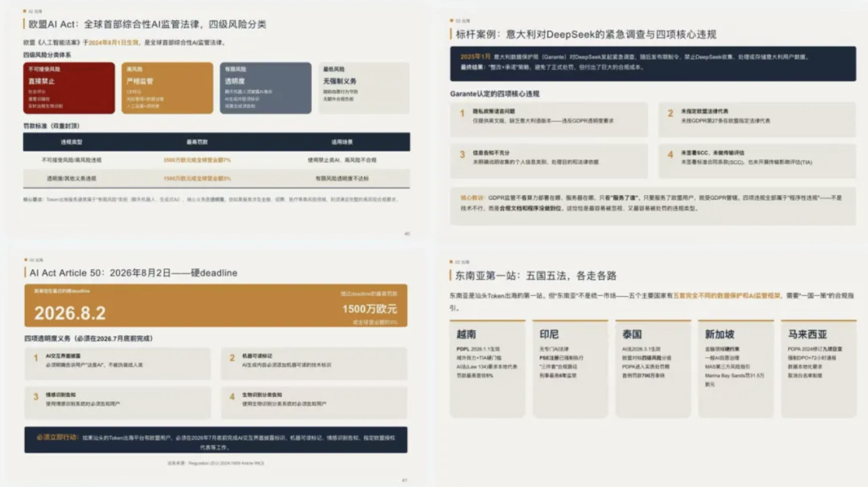This screenshot has width=868, height=487.
Task: Click the title '东南亚第一站：五国五法，各走各路'
Action: click(x=536, y=276)
